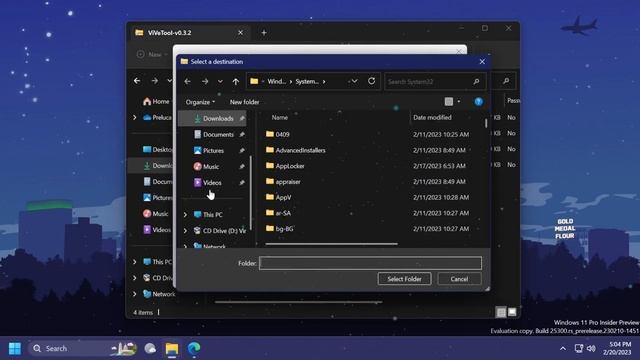Select the 0409 folder
This screenshot has height=360, width=640.
pos(282,134)
